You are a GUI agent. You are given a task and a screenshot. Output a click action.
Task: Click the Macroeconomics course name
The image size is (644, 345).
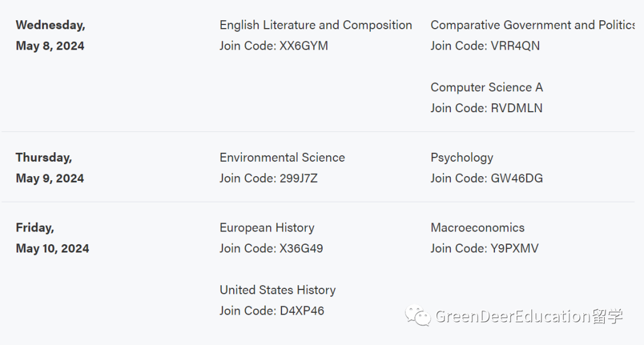(x=477, y=228)
